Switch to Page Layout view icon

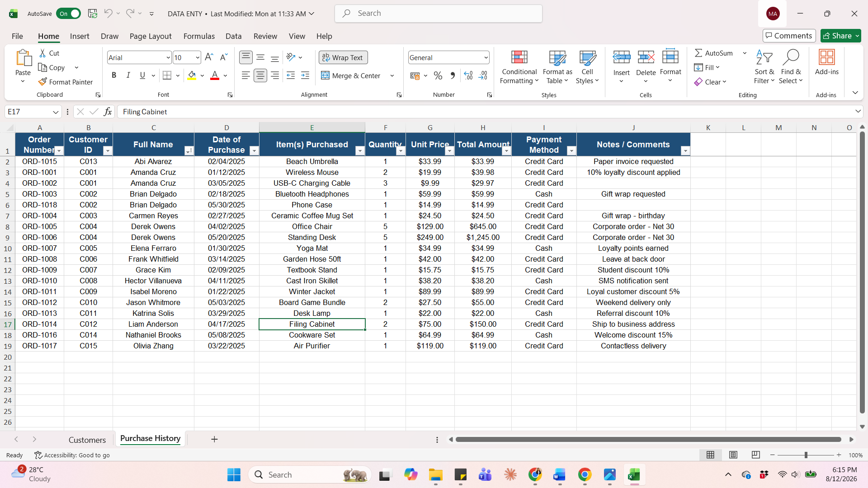733,455
